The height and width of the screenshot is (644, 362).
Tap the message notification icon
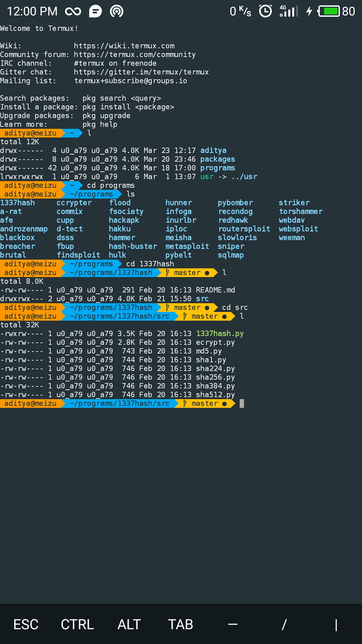point(95,11)
